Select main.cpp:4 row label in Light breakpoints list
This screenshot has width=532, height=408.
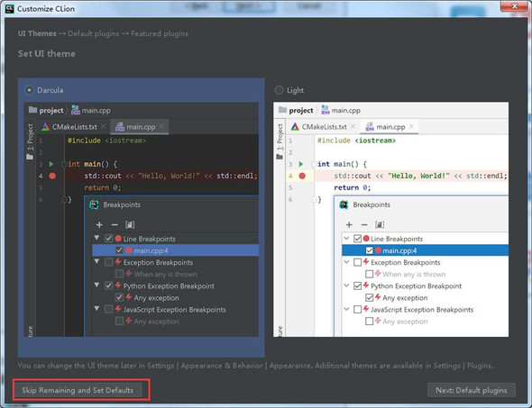pos(399,250)
